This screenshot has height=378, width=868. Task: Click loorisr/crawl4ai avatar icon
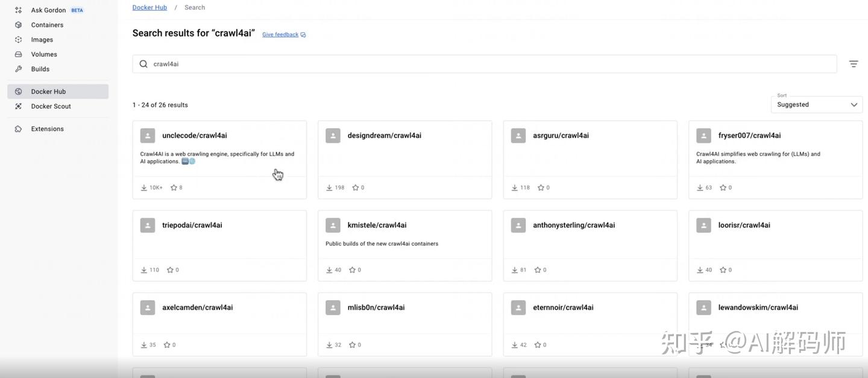tap(703, 225)
